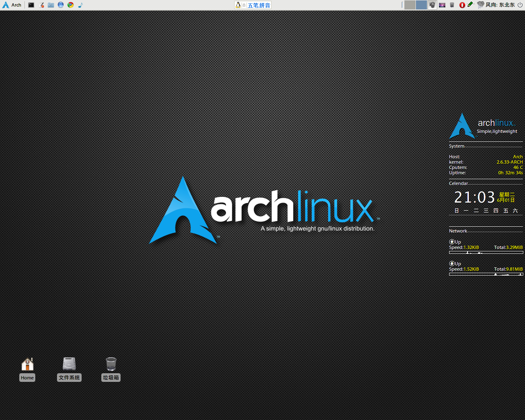Image resolution: width=525 pixels, height=420 pixels.
Task: Launch the blue globe web browser
Action: click(x=61, y=5)
